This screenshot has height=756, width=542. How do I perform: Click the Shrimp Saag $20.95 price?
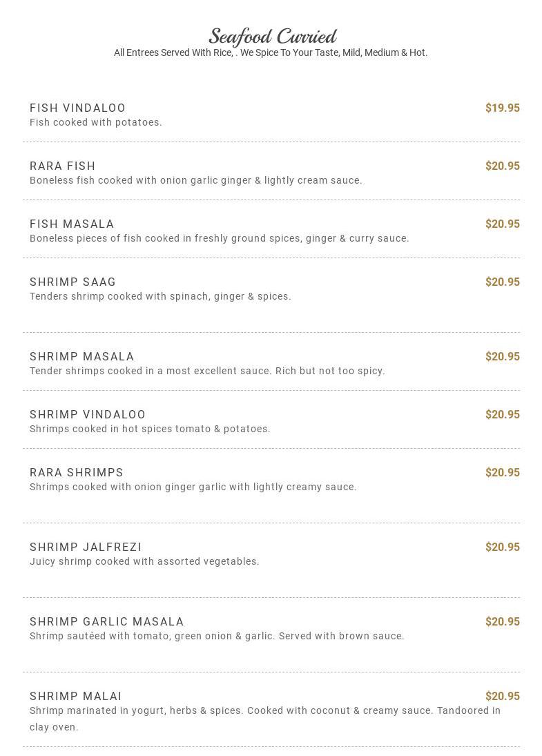pyautogui.click(x=502, y=282)
